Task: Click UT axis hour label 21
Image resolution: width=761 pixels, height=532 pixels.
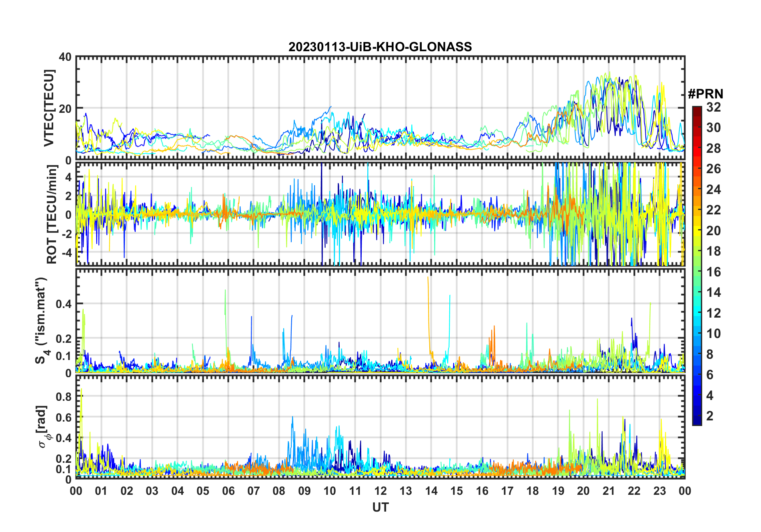Action: click(609, 491)
